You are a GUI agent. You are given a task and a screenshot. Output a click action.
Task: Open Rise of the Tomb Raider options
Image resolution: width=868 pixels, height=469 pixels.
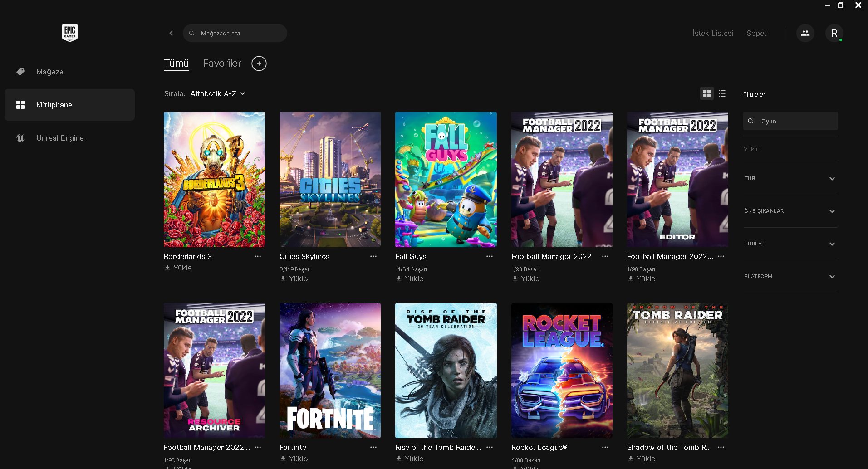[x=490, y=447]
